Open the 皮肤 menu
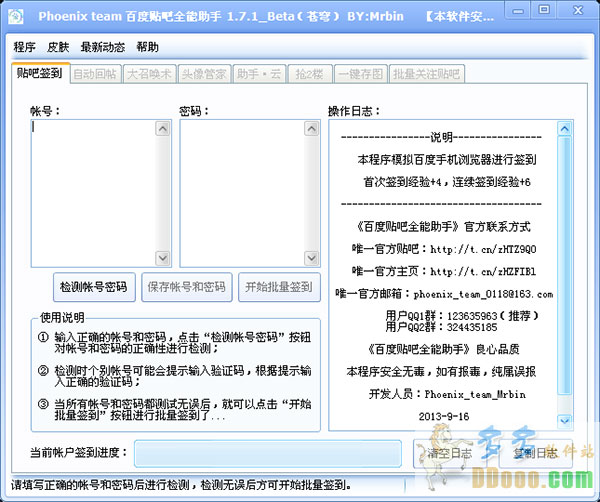Viewport: 600px width, 502px height. click(x=58, y=47)
